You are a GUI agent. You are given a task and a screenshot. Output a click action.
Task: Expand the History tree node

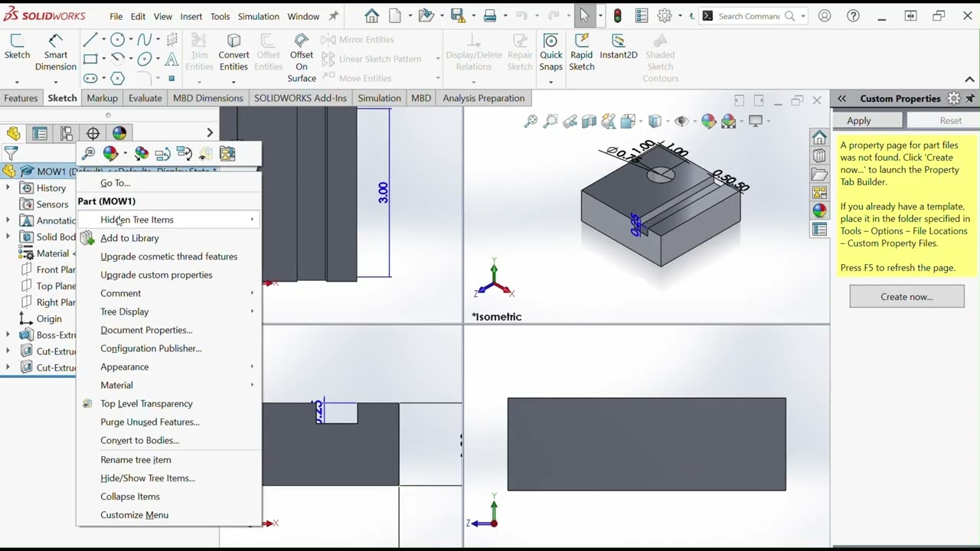(8, 187)
